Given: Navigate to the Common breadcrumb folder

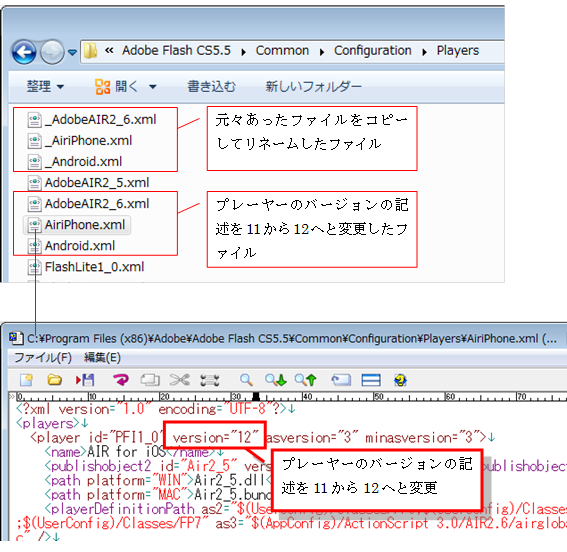Looking at the screenshot, I should pyautogui.click(x=282, y=51).
